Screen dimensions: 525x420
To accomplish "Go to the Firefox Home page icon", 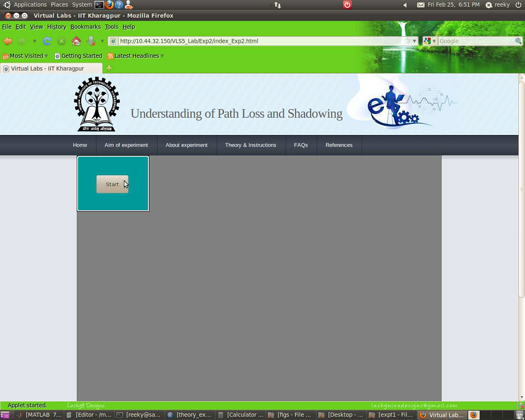I will click(76, 41).
